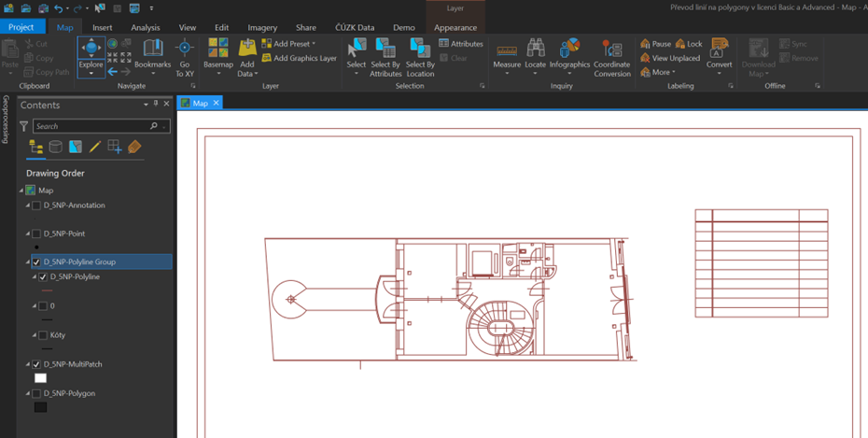The image size is (868, 438).
Task: Click the filter funnel in Contents
Action: pos(24,126)
